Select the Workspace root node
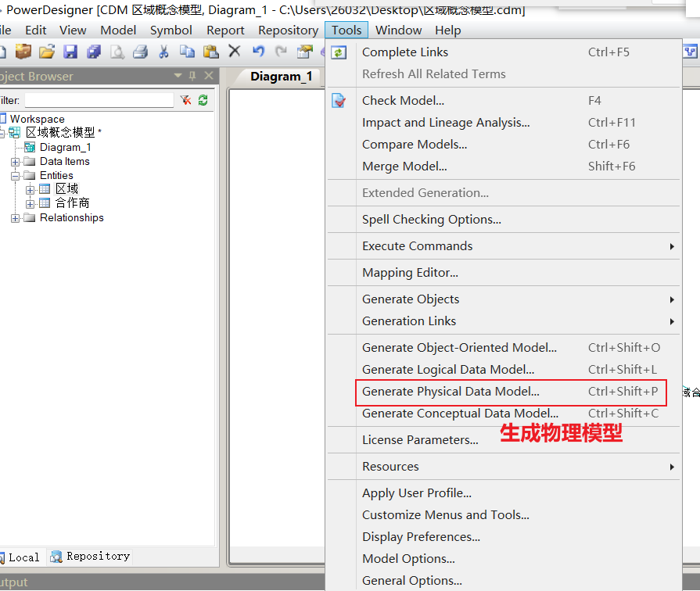 (x=37, y=119)
